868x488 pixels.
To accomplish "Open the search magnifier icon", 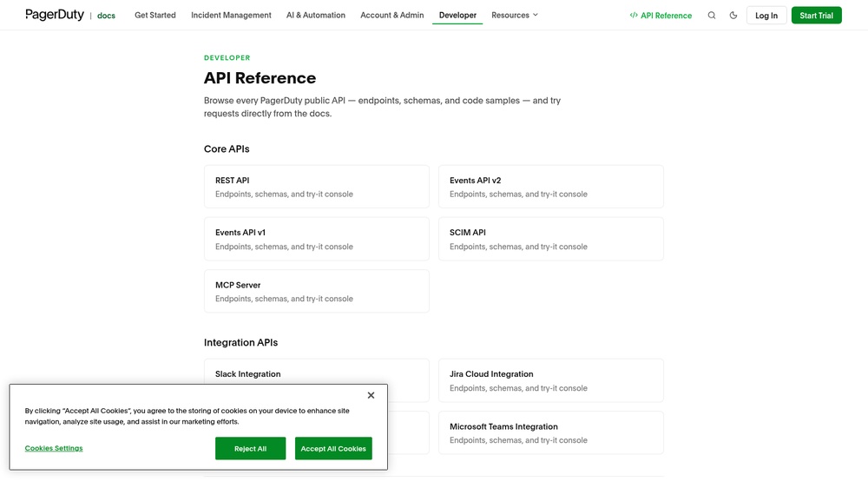I will (x=712, y=16).
